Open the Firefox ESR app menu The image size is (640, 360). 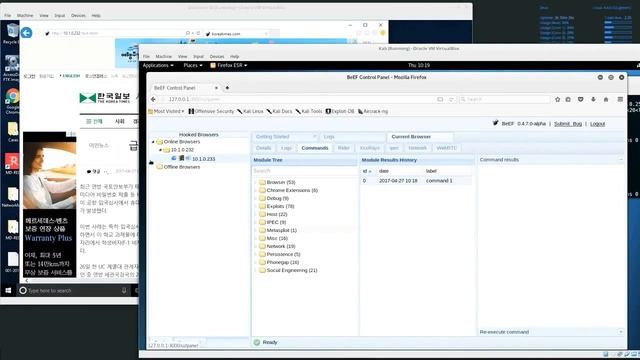point(229,65)
